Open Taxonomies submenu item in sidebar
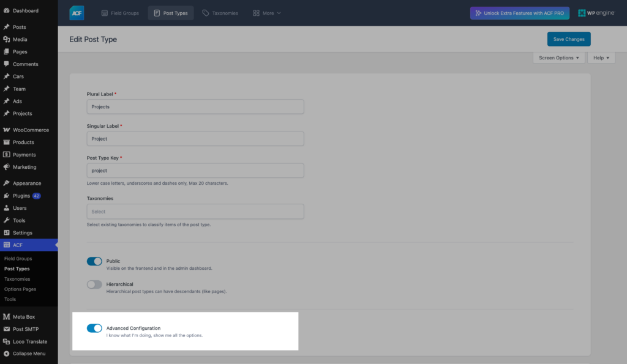The image size is (627, 364). coord(17,279)
